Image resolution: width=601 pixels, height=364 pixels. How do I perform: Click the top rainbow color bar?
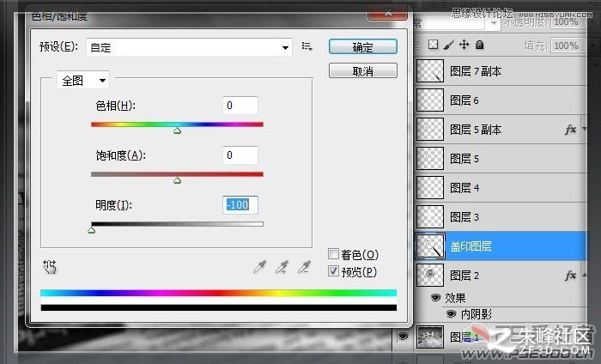[218, 293]
